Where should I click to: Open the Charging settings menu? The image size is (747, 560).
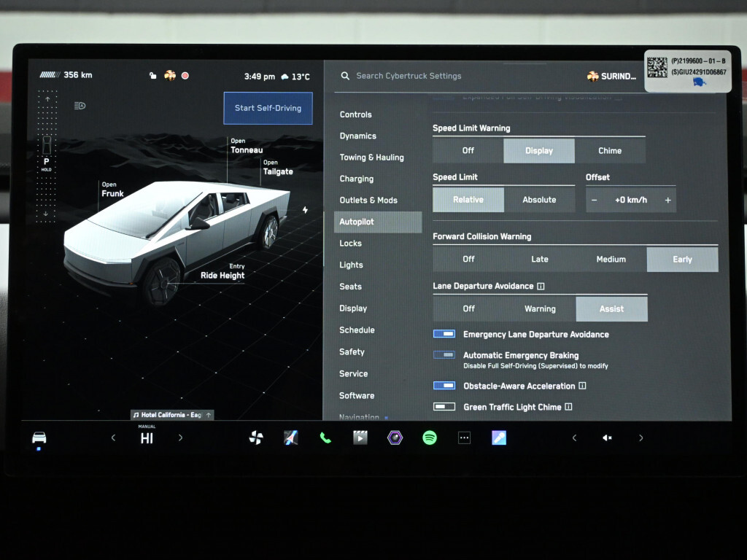click(x=356, y=179)
